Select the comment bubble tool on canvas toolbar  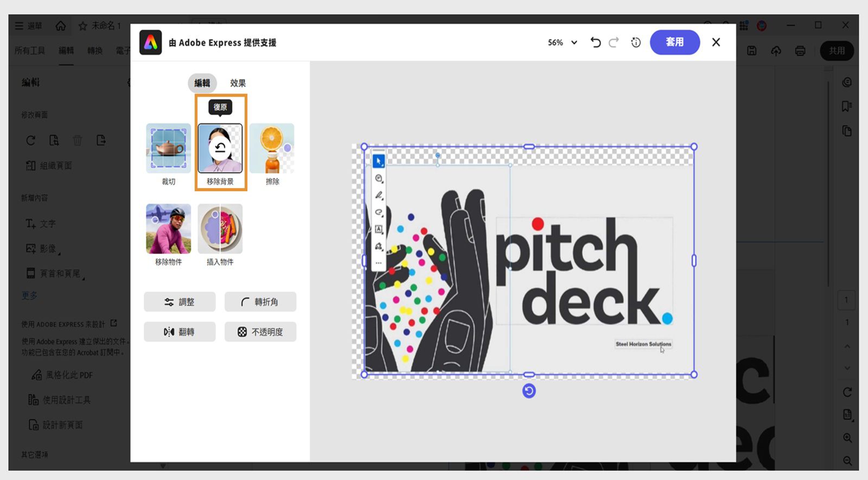point(379,178)
